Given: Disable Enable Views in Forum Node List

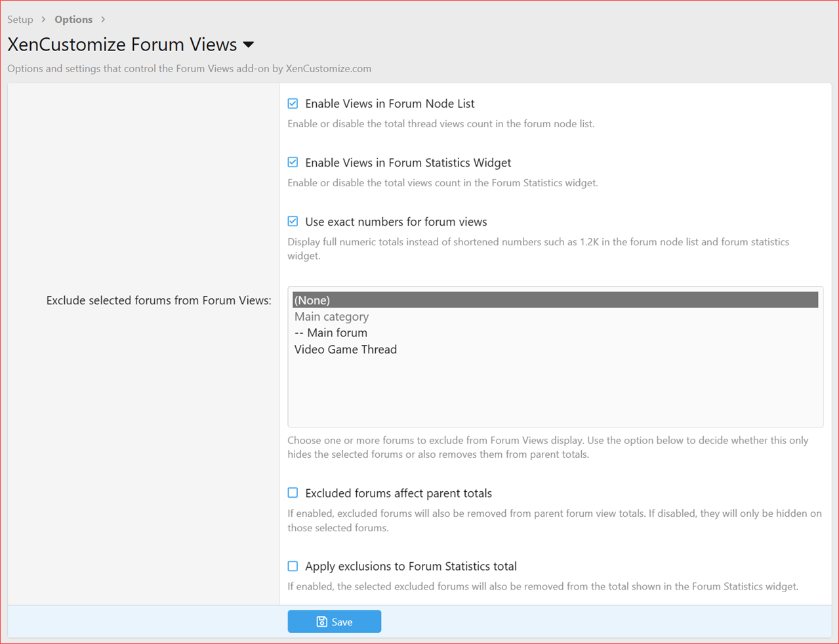Looking at the screenshot, I should (292, 103).
